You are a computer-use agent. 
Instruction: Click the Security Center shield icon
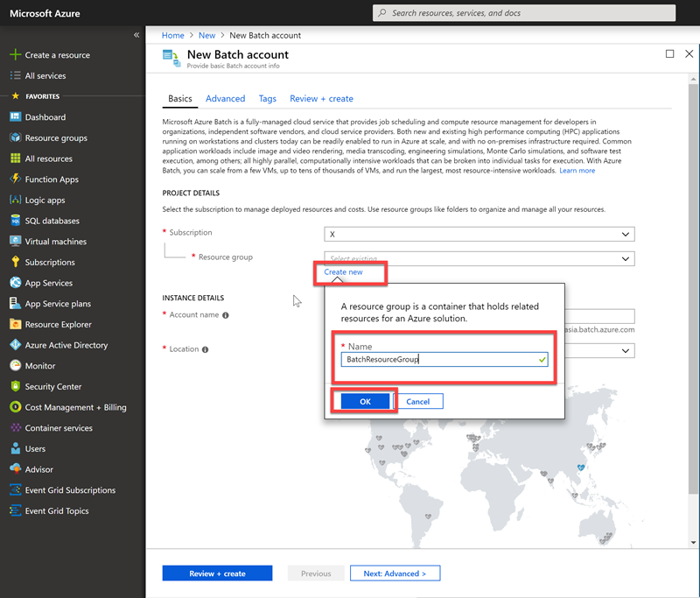15,386
